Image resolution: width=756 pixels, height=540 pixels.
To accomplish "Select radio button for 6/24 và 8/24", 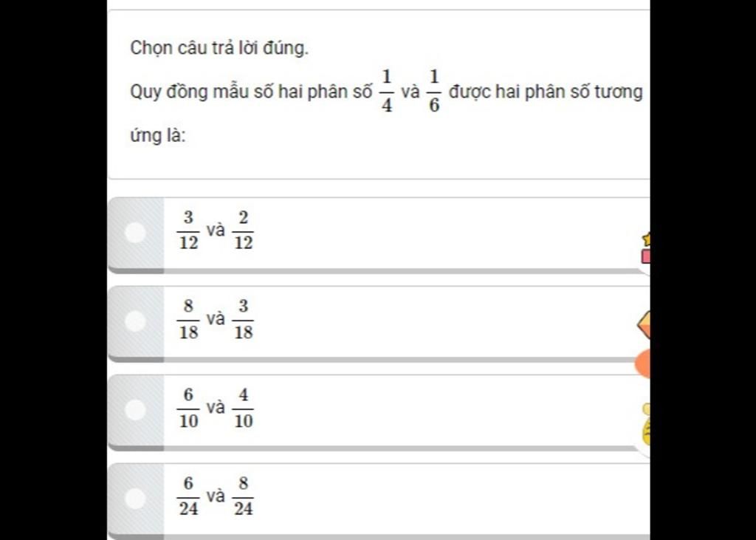I will [136, 498].
